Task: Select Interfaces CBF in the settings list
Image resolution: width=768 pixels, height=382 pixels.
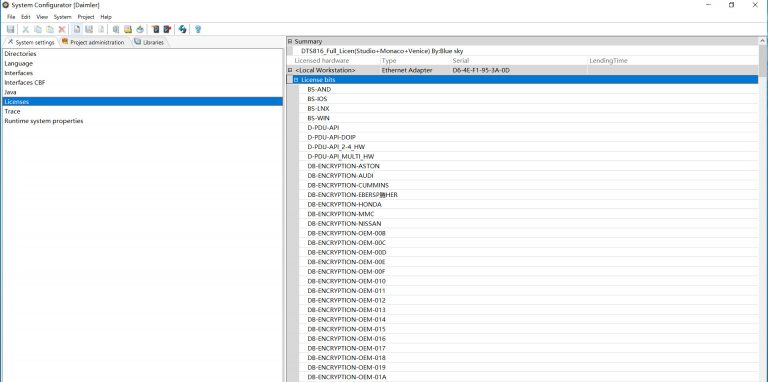Action: (x=142, y=83)
